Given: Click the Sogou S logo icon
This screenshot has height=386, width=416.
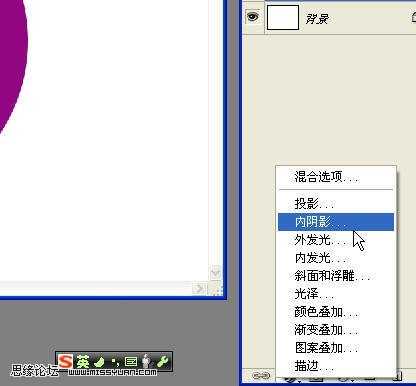Looking at the screenshot, I should [65, 362].
